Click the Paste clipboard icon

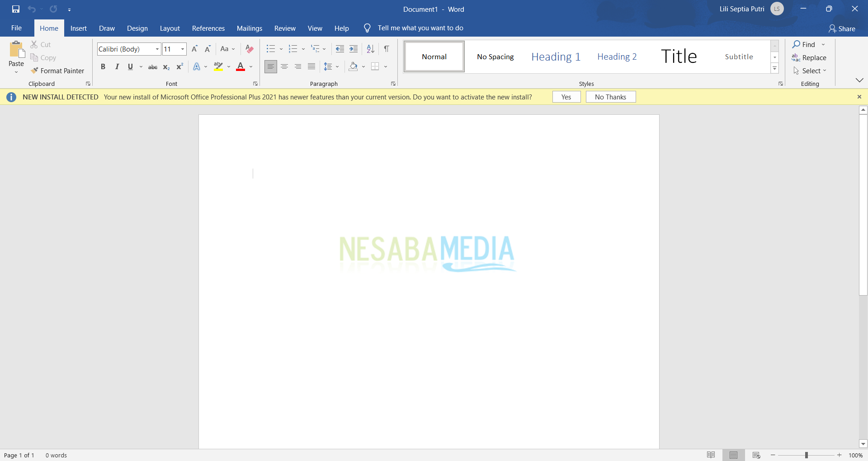[x=17, y=50]
